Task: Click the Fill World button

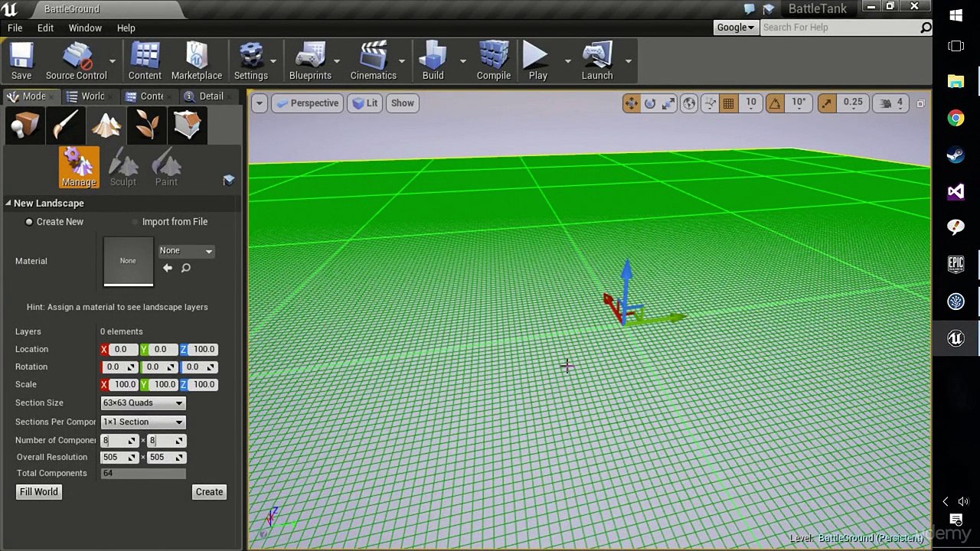Action: 39,492
